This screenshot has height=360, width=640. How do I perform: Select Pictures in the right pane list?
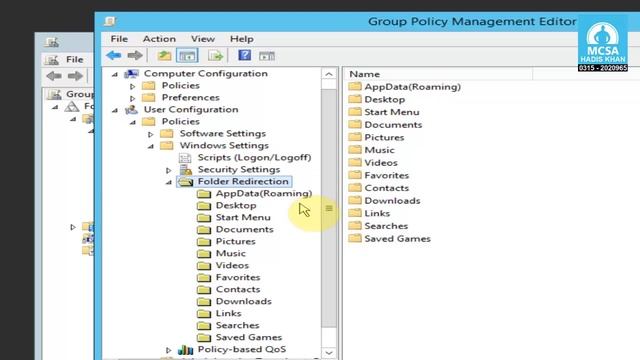pyautogui.click(x=384, y=137)
